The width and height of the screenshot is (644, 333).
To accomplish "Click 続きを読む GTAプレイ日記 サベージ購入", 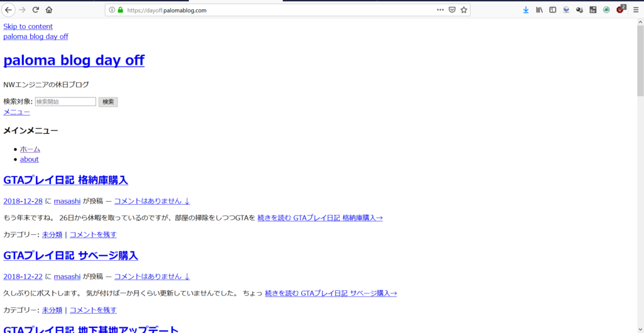I will (x=331, y=293).
